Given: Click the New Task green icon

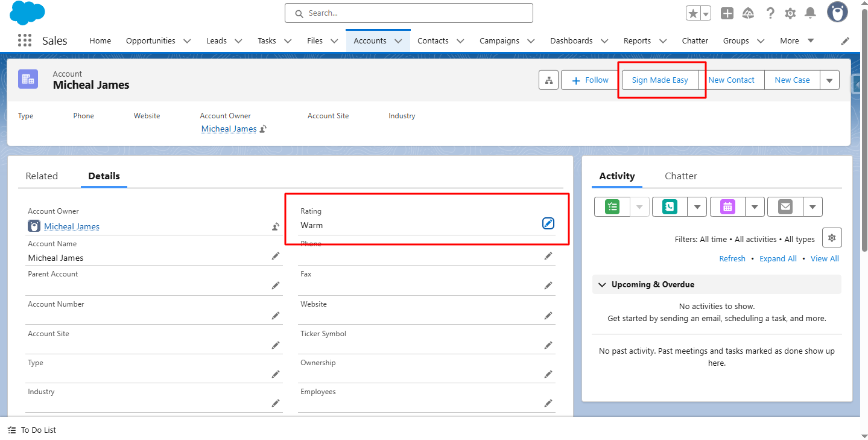Looking at the screenshot, I should pos(612,207).
